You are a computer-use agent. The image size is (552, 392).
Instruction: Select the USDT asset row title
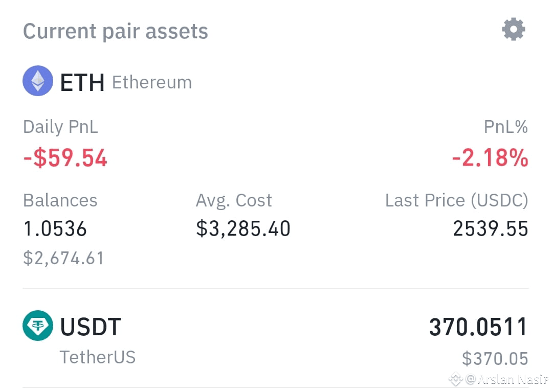pos(91,327)
